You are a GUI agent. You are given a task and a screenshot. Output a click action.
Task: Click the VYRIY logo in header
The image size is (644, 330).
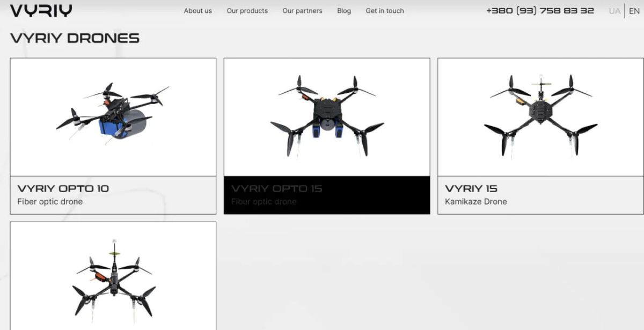[41, 11]
